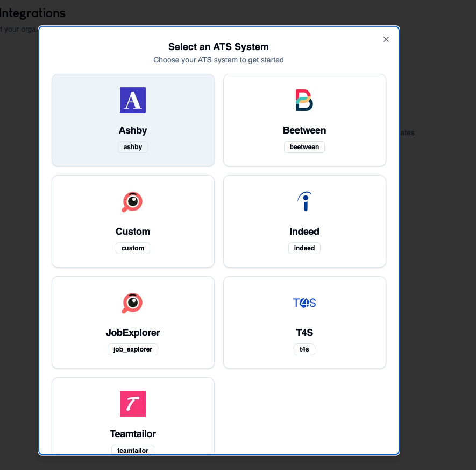Screen dimensions: 476x470
Task: Click the Custom magnifier eye logo
Action: 132,201
